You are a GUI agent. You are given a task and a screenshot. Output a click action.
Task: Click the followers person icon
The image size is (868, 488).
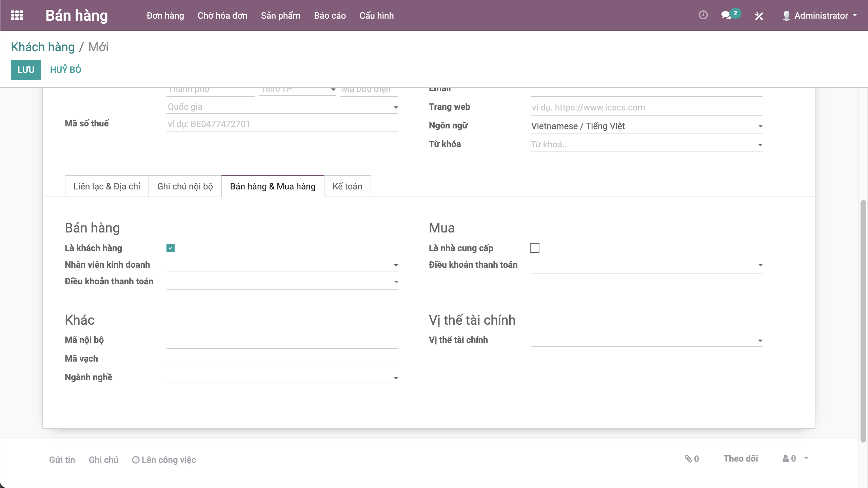click(785, 459)
